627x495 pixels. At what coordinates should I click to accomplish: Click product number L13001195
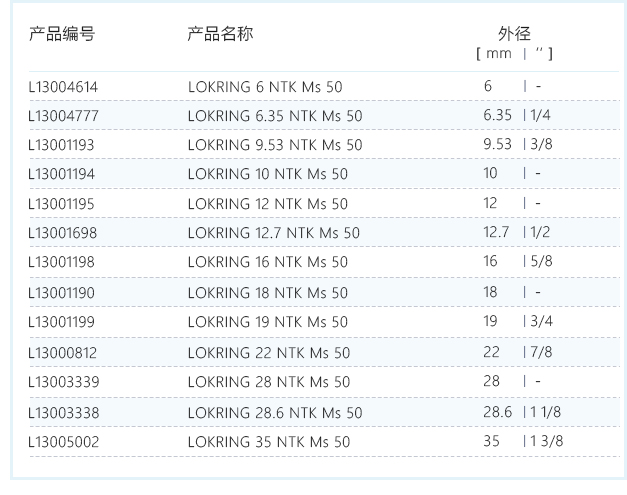point(61,204)
